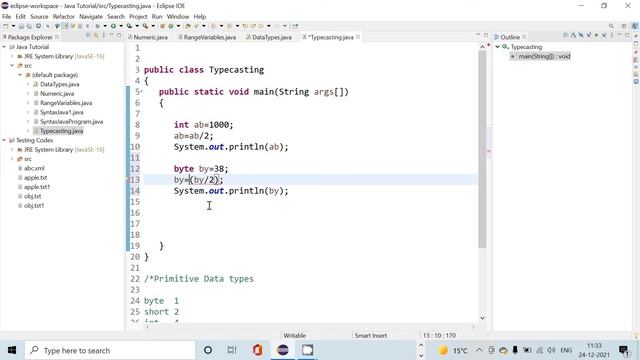Click the green Run button icon
The height and width of the screenshot is (360, 640).
point(113,26)
